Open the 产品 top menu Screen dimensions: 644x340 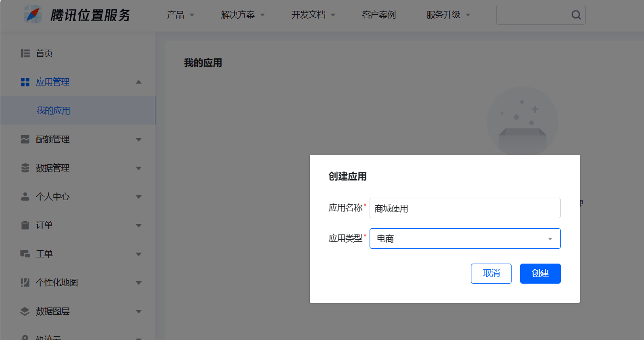(x=180, y=15)
